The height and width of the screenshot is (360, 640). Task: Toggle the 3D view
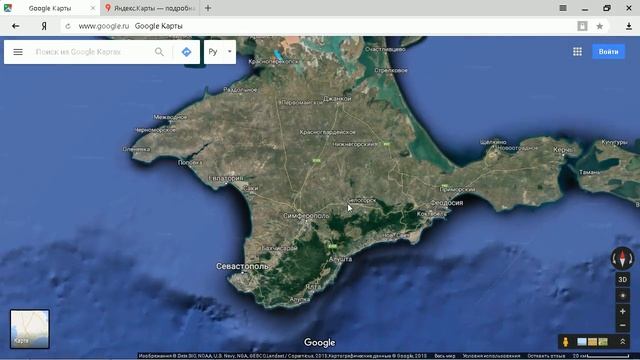(622, 280)
